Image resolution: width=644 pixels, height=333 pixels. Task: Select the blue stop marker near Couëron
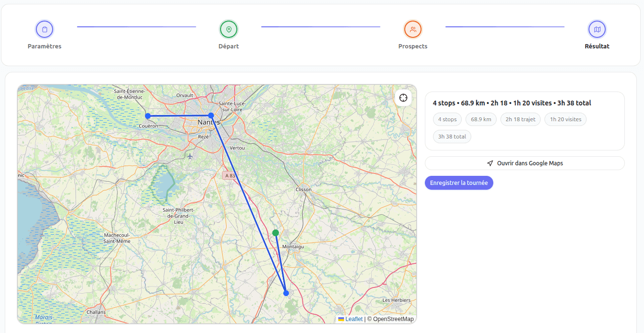tap(147, 115)
